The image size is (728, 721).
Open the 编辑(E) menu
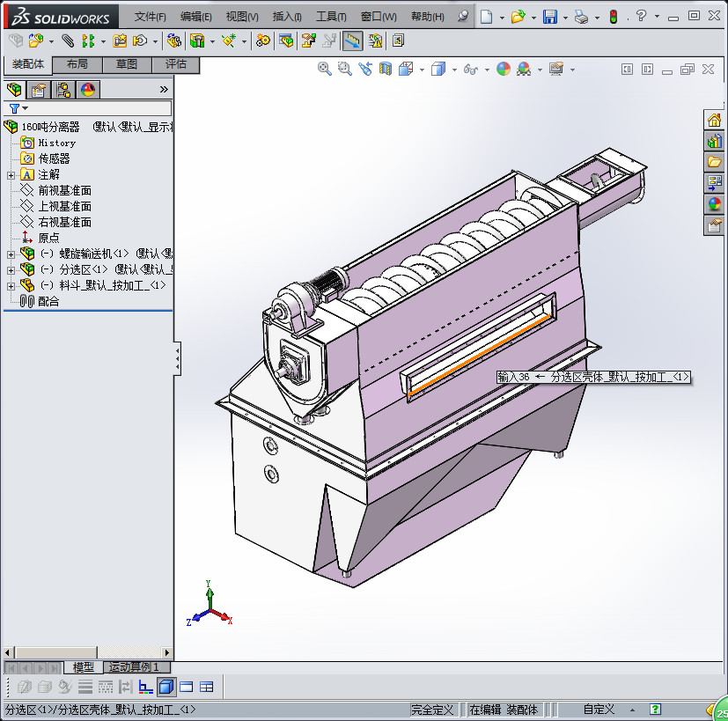(196, 17)
